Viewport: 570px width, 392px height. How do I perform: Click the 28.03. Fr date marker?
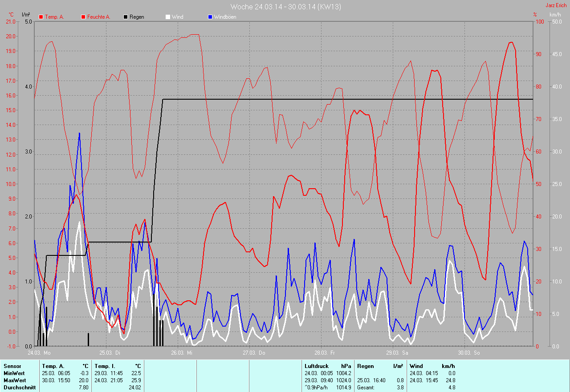(325, 353)
